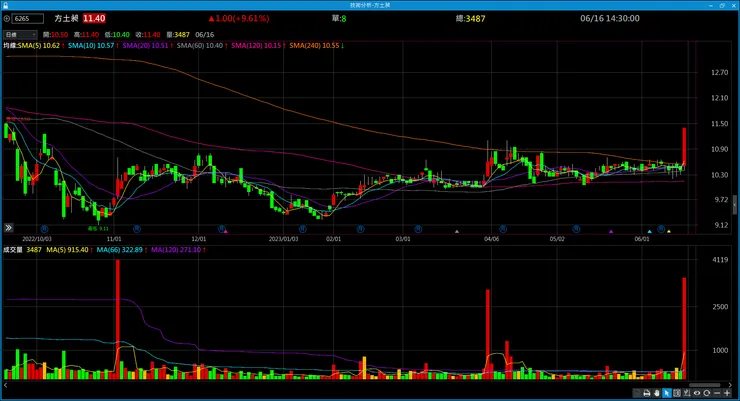The height and width of the screenshot is (401, 740).
Task: Click the Y-axis scale icon in bottom toolbar
Action: (x=687, y=393)
